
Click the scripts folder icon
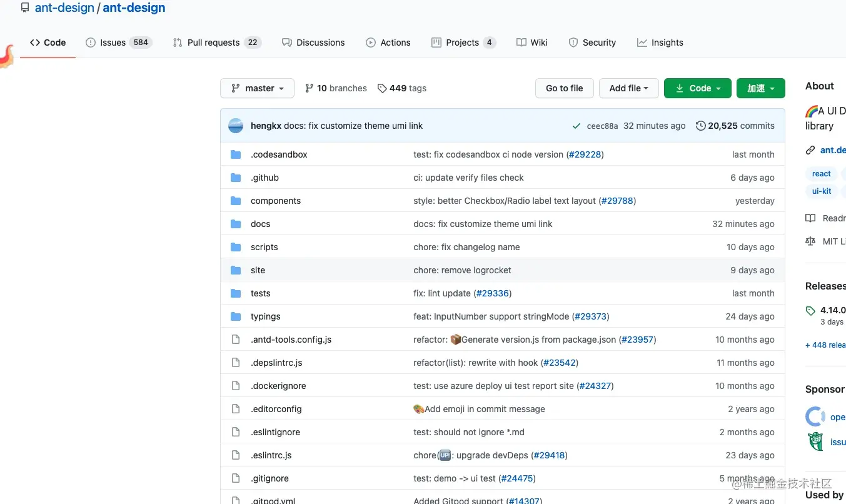[x=236, y=247]
